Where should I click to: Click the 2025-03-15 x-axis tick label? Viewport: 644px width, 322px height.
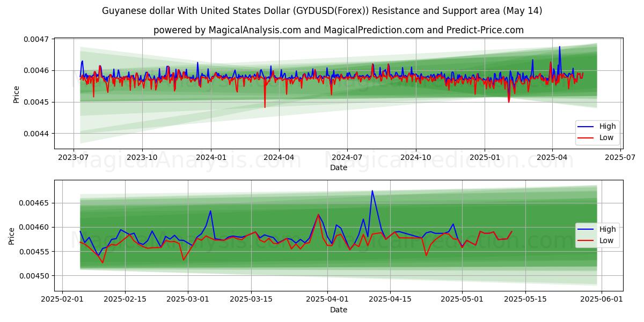click(251, 299)
